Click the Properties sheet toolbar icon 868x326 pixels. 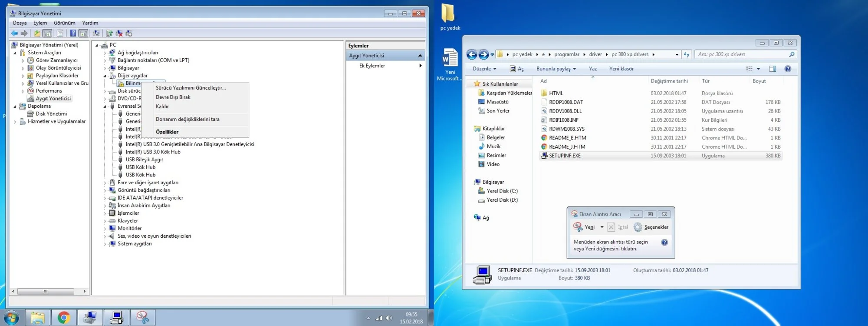tap(60, 33)
